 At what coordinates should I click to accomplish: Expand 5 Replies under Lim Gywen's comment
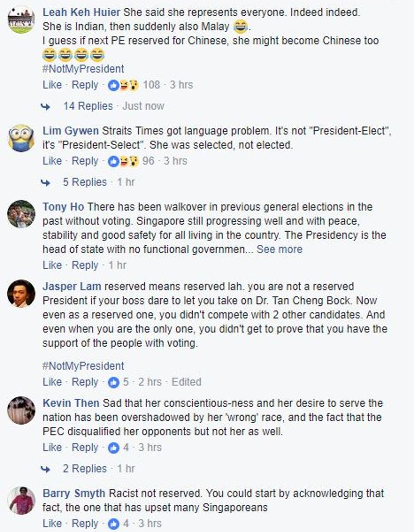(85, 183)
